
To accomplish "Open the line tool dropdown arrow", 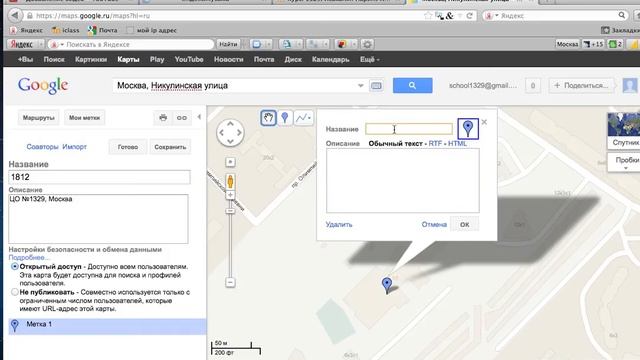I will tap(310, 118).
